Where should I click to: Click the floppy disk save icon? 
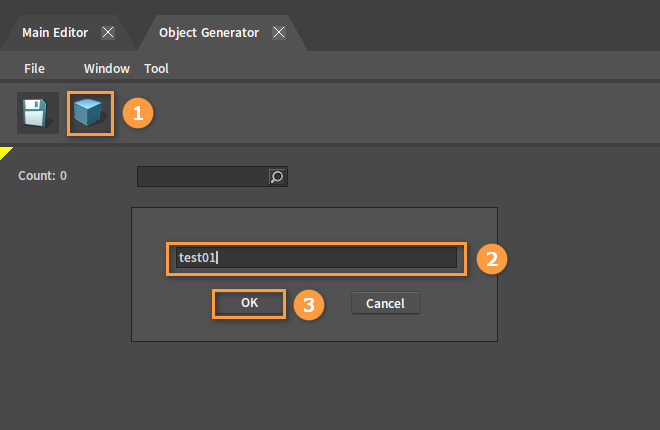pos(37,113)
